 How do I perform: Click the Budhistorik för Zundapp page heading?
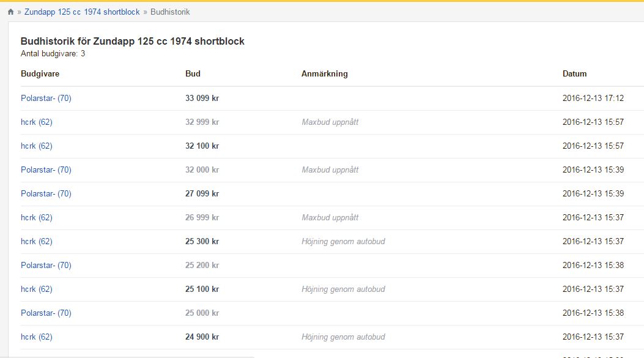[133, 42]
